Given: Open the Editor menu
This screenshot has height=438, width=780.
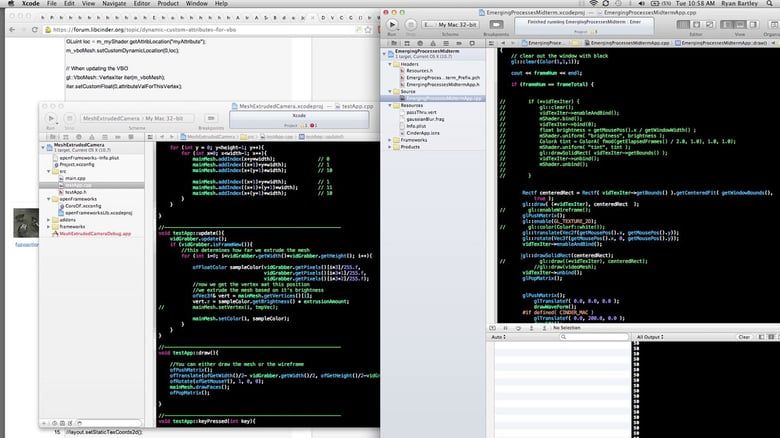Looking at the screenshot, I should tap(142, 3).
